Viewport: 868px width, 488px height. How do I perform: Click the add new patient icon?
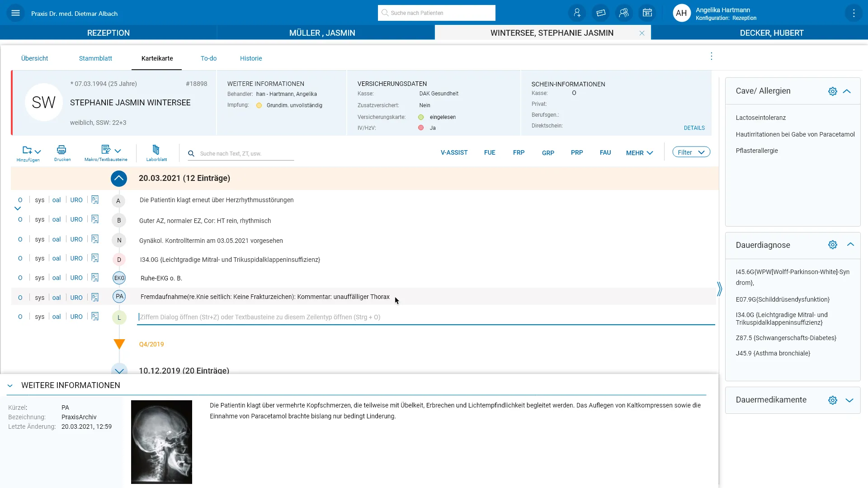click(577, 13)
